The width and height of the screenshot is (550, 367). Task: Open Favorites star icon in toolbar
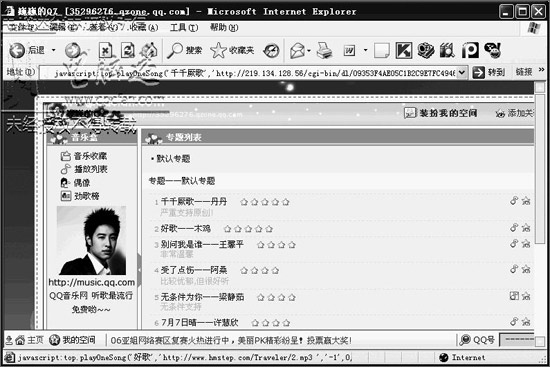218,51
